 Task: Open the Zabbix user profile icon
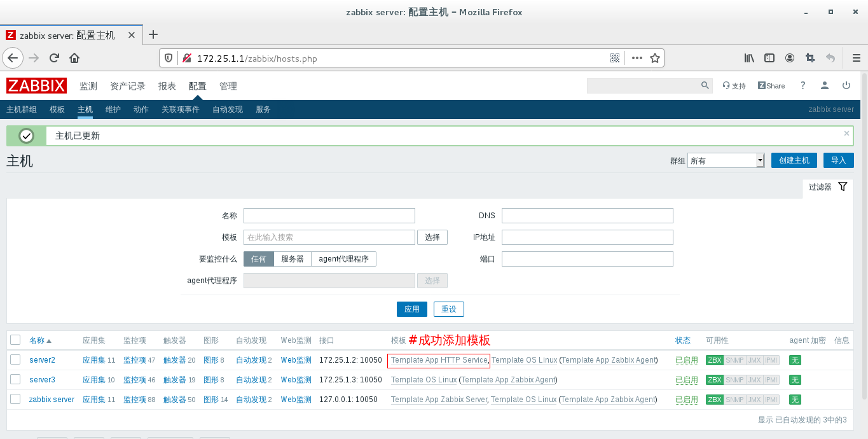coord(825,86)
